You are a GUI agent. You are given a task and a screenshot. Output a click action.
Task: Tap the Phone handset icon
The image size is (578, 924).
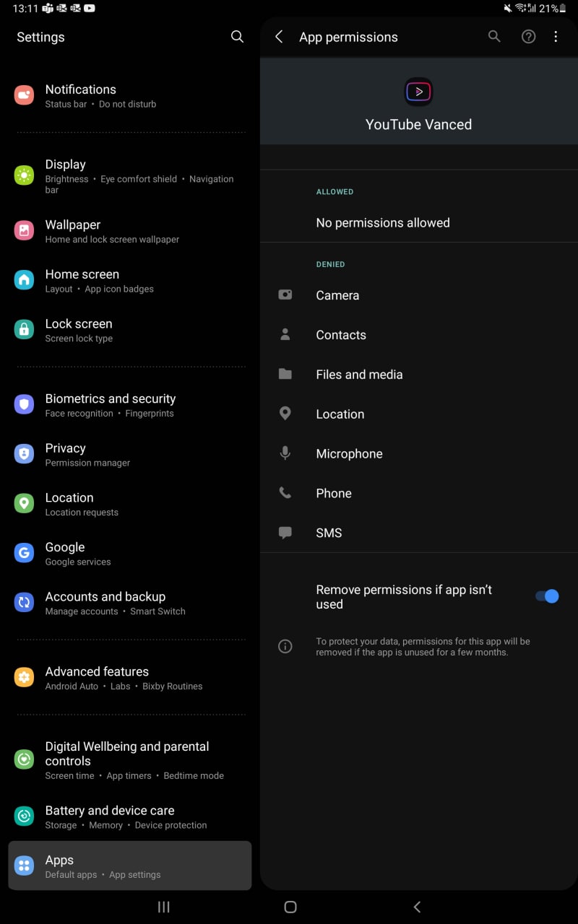[x=285, y=493]
